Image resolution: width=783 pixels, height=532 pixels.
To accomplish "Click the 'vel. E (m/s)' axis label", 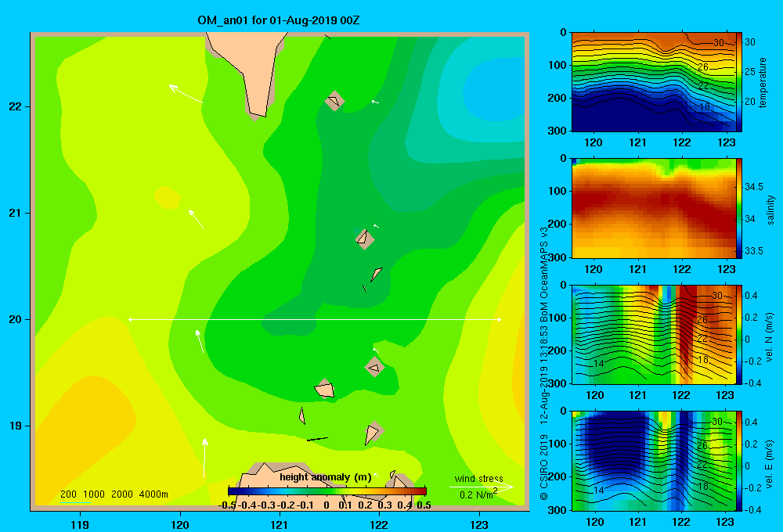I will pos(770,464).
